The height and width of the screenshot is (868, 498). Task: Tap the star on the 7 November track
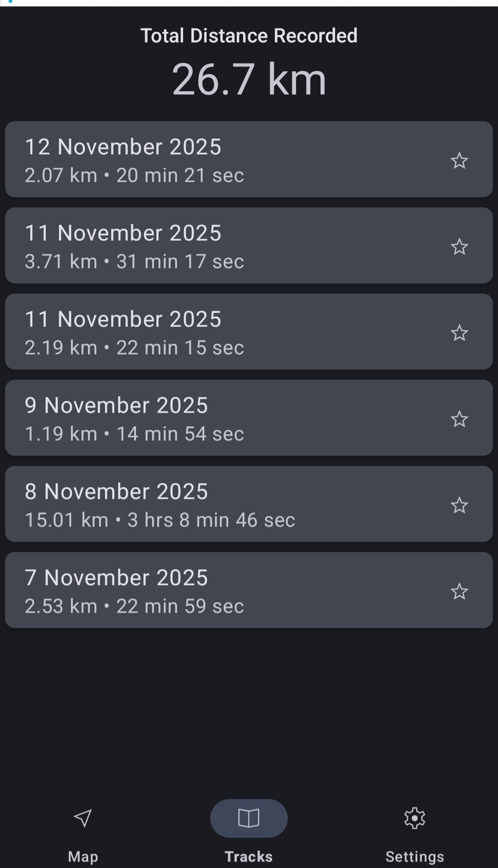pyautogui.click(x=459, y=592)
